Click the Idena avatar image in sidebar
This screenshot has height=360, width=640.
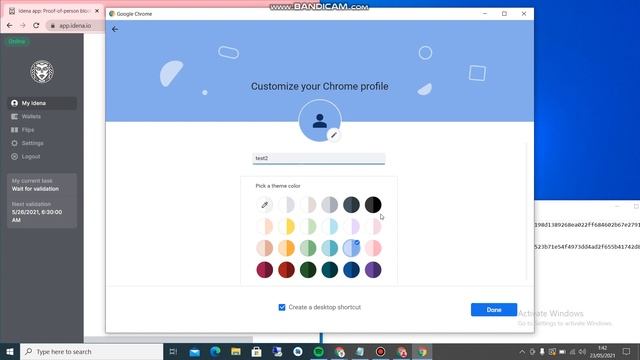tap(42, 72)
